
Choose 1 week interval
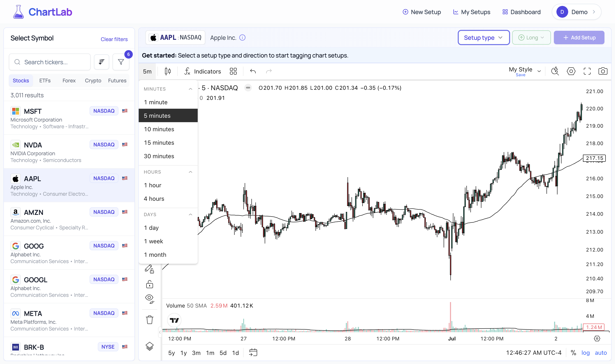[x=168, y=241]
